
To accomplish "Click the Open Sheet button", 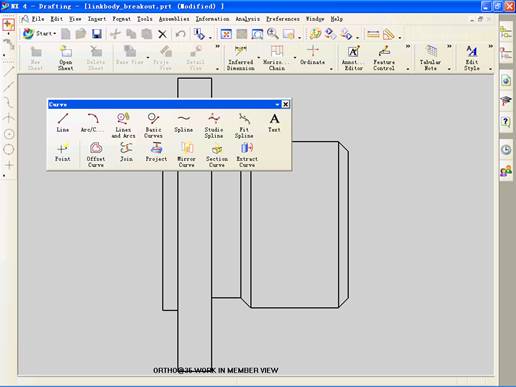I will 65,58.
